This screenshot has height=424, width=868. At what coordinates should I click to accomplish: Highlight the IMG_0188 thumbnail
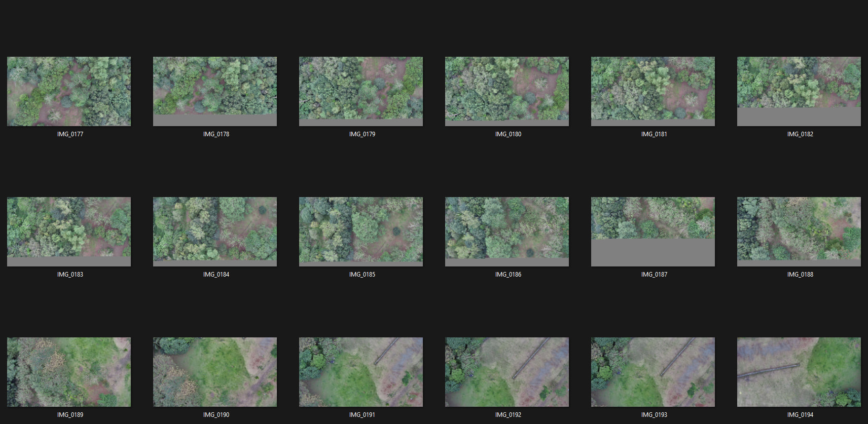799,232
